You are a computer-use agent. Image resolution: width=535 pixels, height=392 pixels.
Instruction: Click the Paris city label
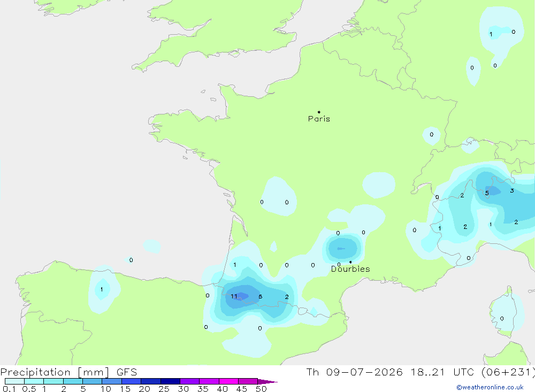(319, 119)
